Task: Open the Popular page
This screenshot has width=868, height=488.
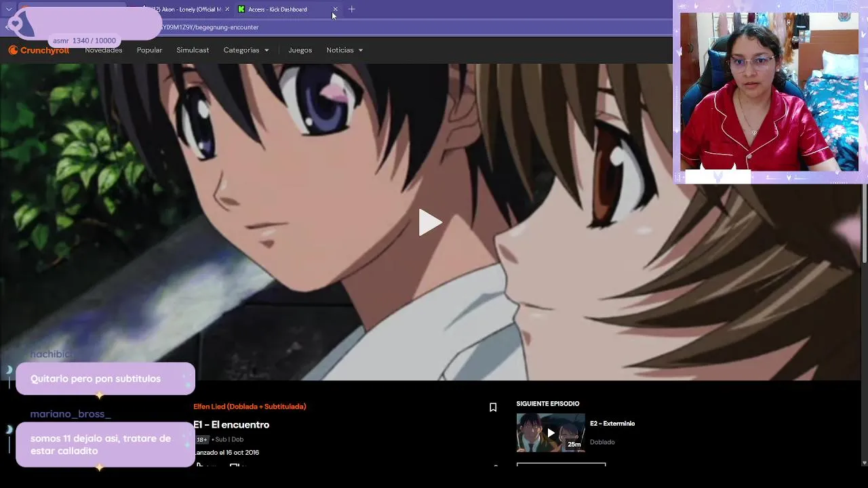Action: 149,50
